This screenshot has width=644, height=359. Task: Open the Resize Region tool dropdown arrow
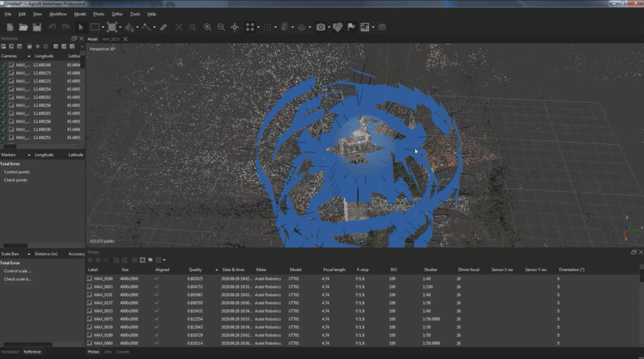click(x=120, y=28)
